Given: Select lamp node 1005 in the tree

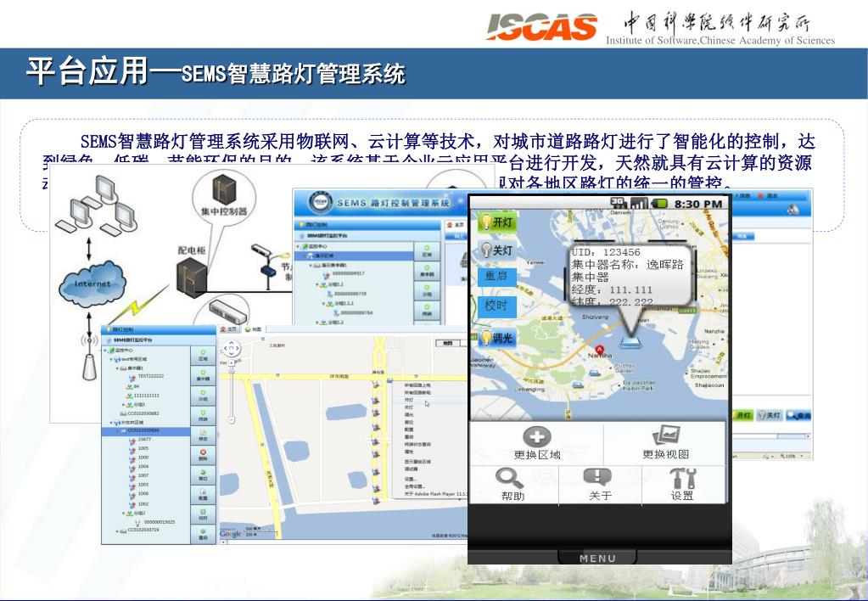Looking at the screenshot, I should 143,449.
